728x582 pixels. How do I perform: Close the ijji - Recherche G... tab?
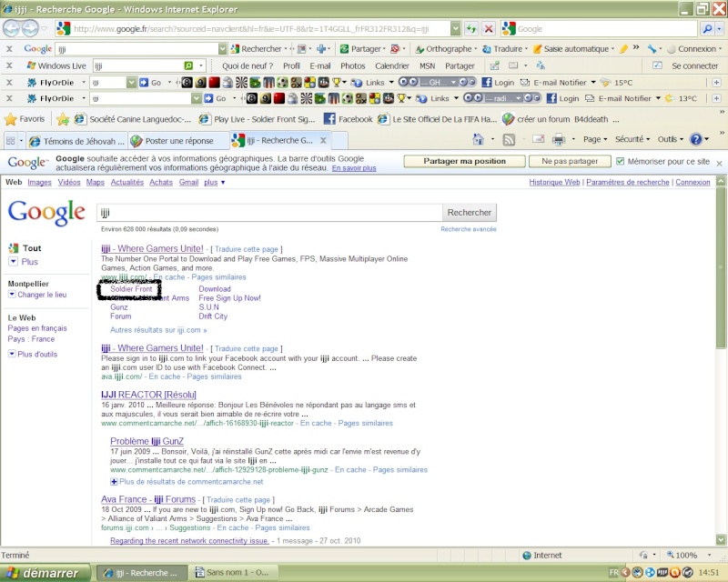click(323, 140)
